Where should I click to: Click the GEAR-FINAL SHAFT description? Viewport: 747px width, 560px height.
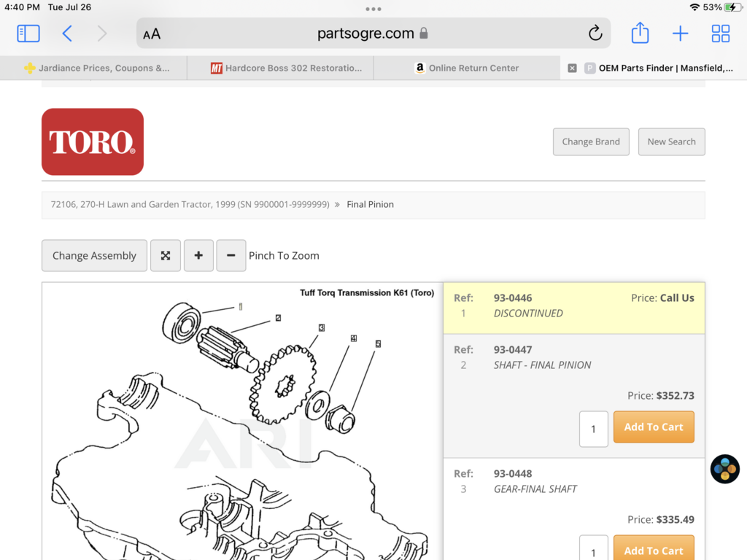[x=535, y=489]
